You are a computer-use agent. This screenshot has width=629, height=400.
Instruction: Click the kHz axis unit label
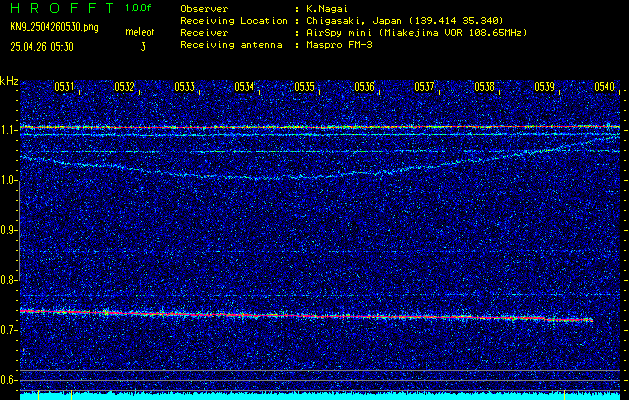[9, 81]
